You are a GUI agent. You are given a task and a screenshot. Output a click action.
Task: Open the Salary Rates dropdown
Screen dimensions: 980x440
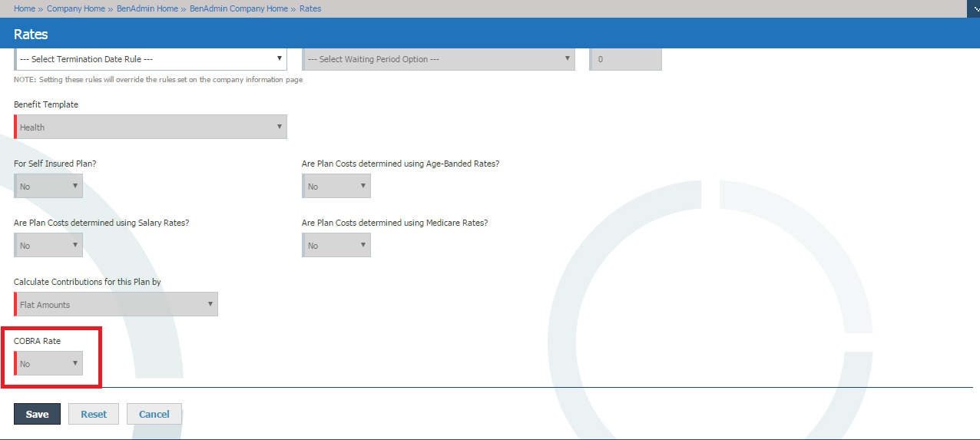point(48,246)
